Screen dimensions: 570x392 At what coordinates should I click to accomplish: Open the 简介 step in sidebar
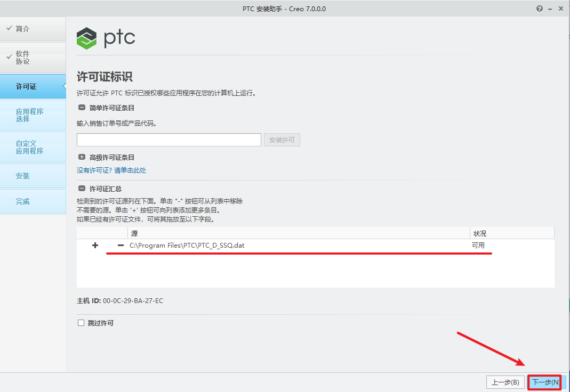pyautogui.click(x=33, y=29)
